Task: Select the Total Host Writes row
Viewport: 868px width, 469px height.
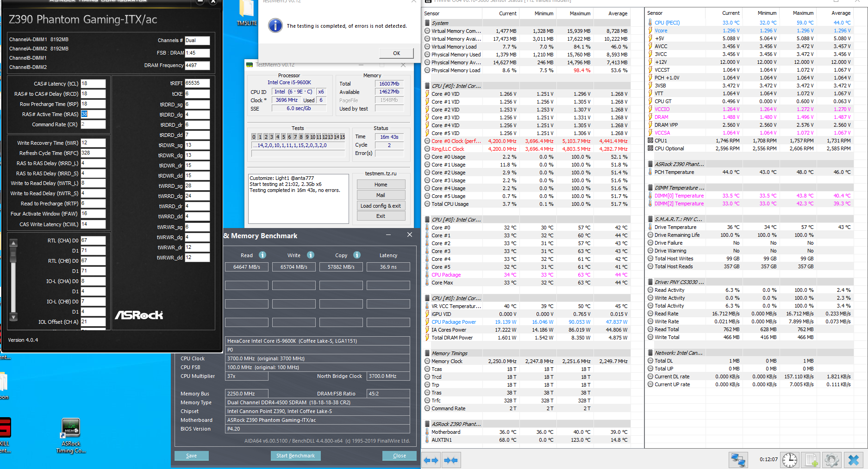Action: [749, 259]
